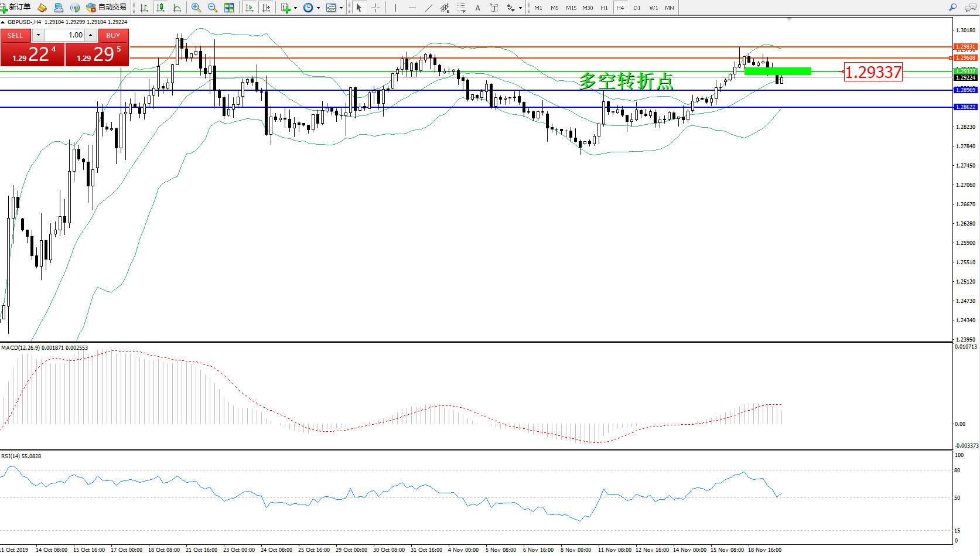Open the volume dropdown in trade panel
Viewport: 980px width, 556px height.
(38, 35)
